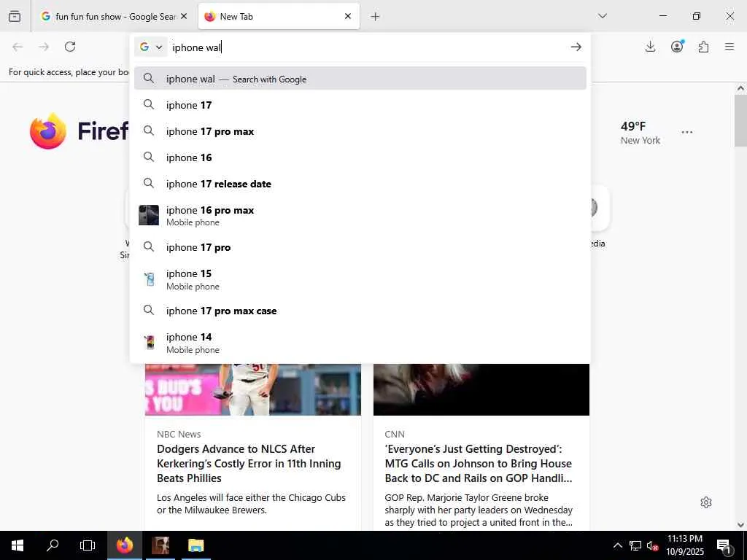Click the NBC News source label
The width and height of the screenshot is (747, 560).
point(179,435)
